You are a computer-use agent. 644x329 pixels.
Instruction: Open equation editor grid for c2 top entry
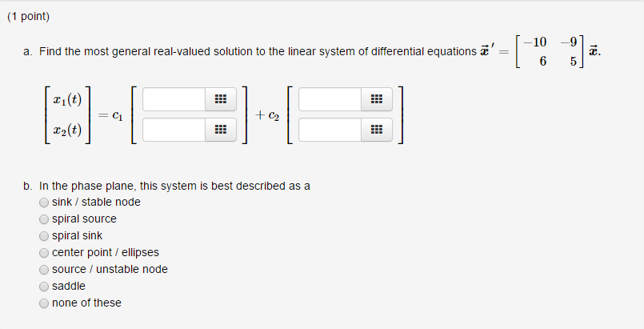(377, 99)
